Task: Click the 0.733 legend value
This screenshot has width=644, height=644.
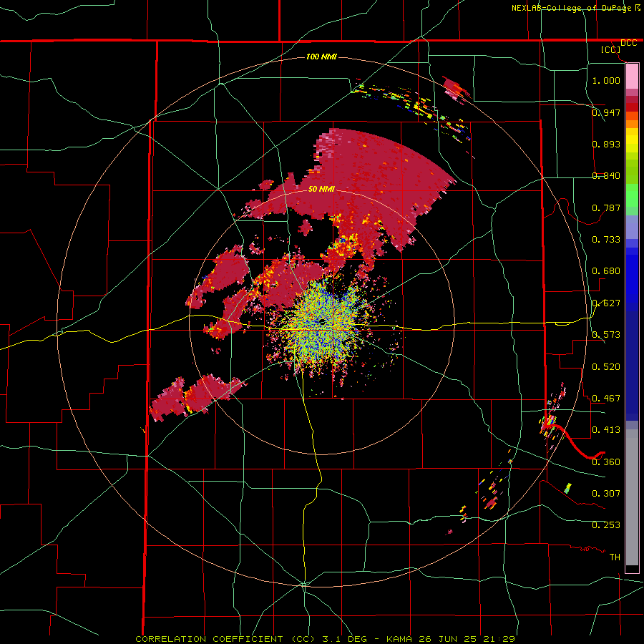Action: point(606,240)
